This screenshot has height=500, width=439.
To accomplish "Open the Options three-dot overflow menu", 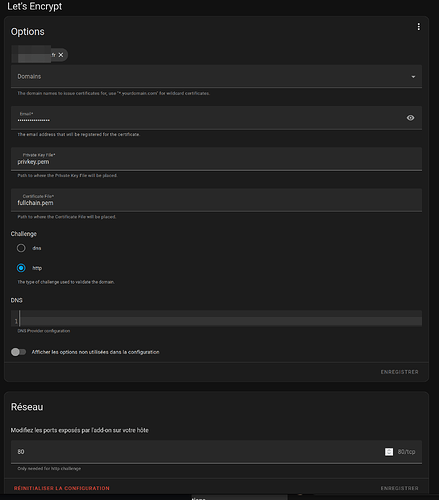I will coord(419,27).
